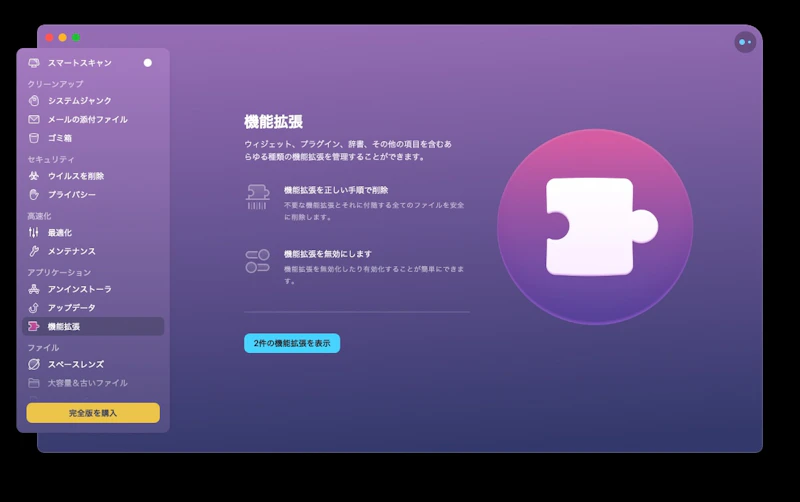Click 2件の機能拡張を表示 button
The width and height of the screenshot is (800, 502).
coord(292,343)
